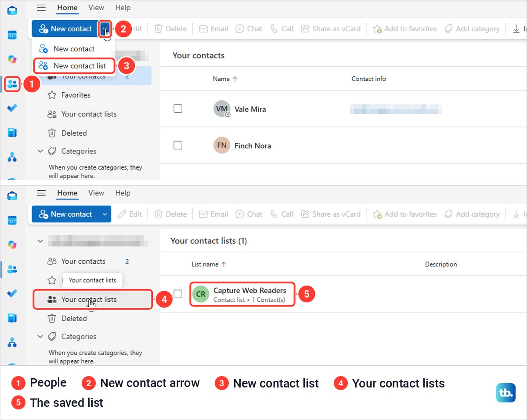Open the Vale Mira contact row

[x=343, y=109]
